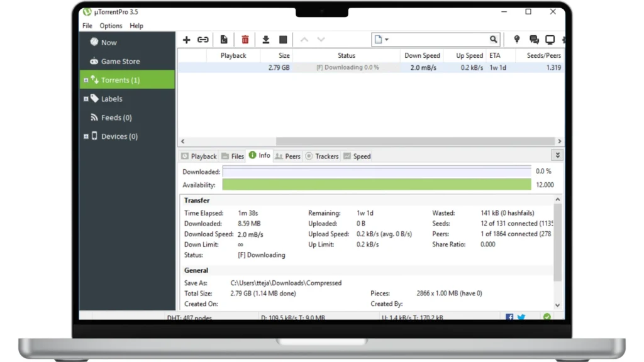
Task: Click the Add Torrent plus icon
Action: pyautogui.click(x=186, y=40)
